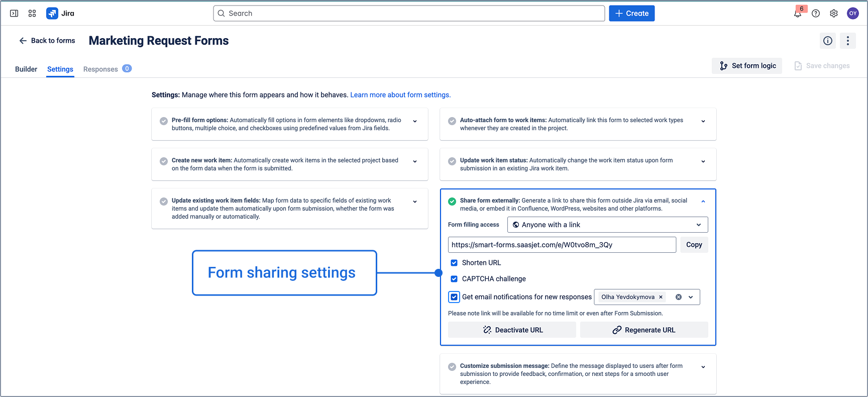Screen dimensions: 868x397
Task: Open the Responses tab
Action: (x=101, y=69)
